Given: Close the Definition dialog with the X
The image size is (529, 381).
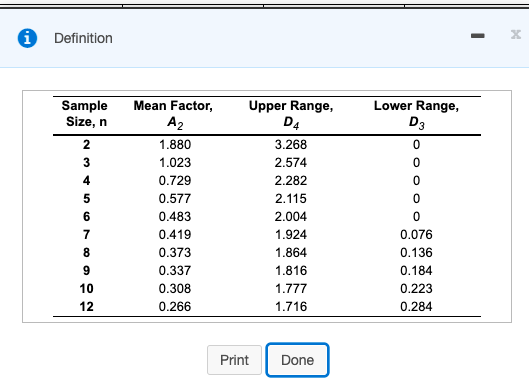Looking at the screenshot, I should (516, 34).
